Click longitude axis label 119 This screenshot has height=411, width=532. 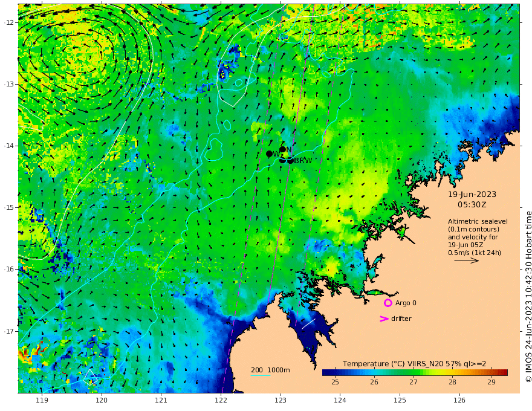[x=42, y=400]
